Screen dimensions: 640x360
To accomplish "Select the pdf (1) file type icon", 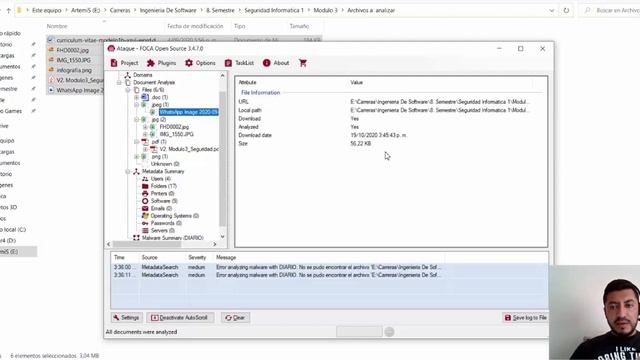I will tap(145, 142).
